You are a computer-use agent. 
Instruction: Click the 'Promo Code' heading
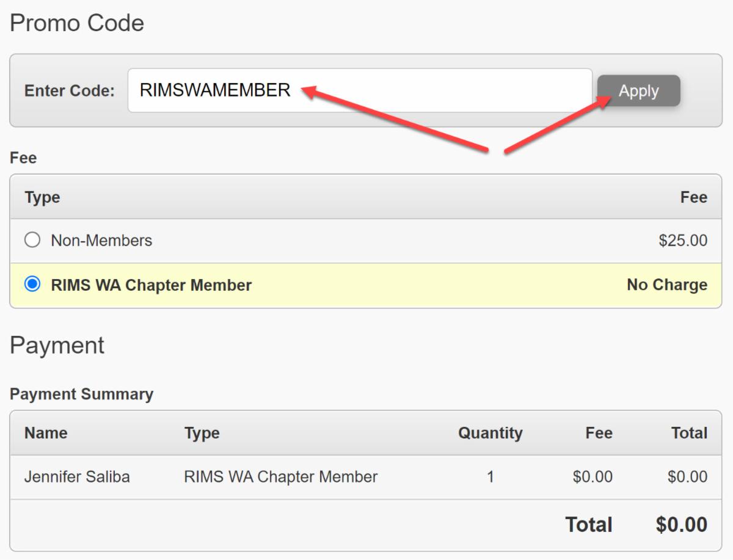tap(77, 23)
